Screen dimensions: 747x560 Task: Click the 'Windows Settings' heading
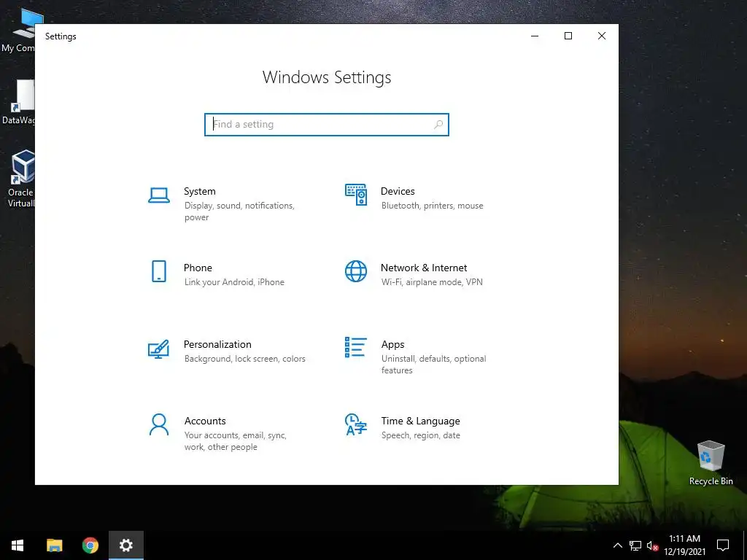pyautogui.click(x=327, y=77)
